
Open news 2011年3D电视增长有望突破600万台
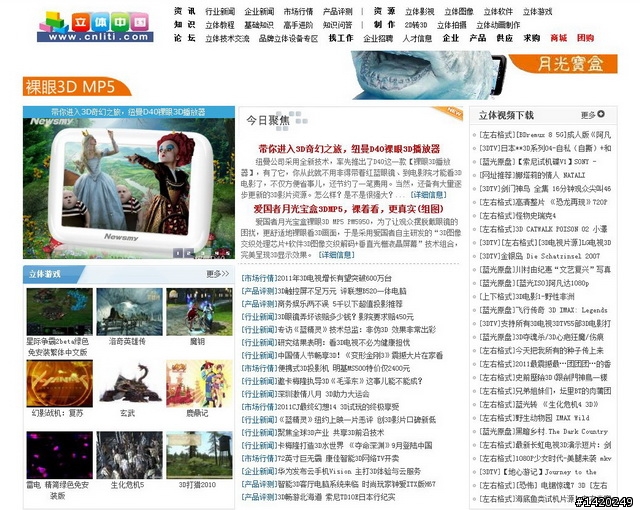335,278
